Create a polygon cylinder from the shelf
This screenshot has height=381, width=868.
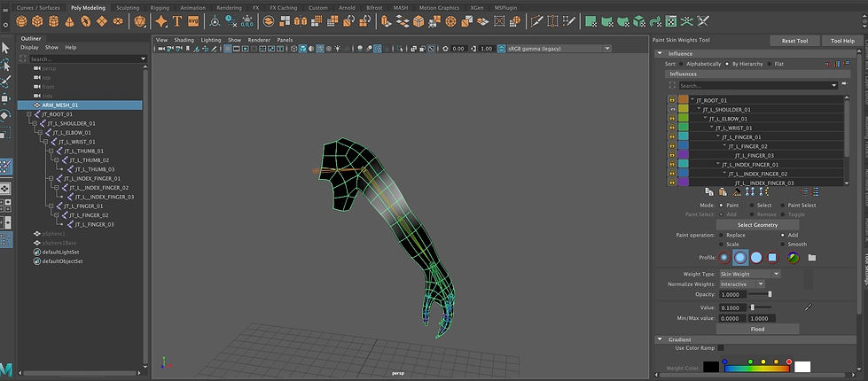tap(54, 21)
